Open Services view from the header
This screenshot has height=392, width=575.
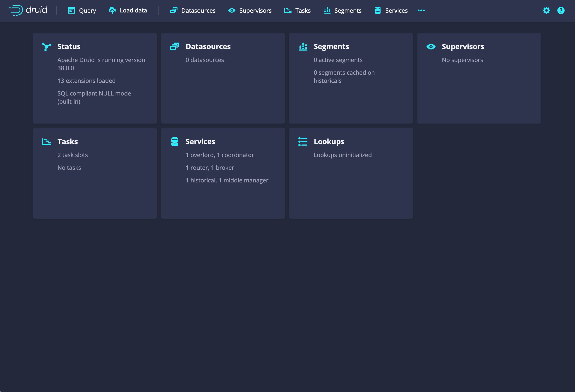391,10
